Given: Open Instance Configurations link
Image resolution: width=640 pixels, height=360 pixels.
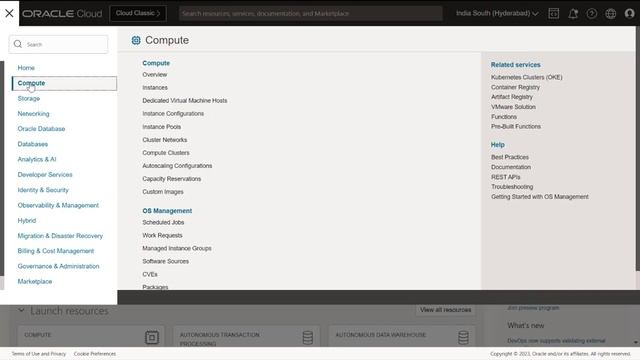Looking at the screenshot, I should (173, 113).
